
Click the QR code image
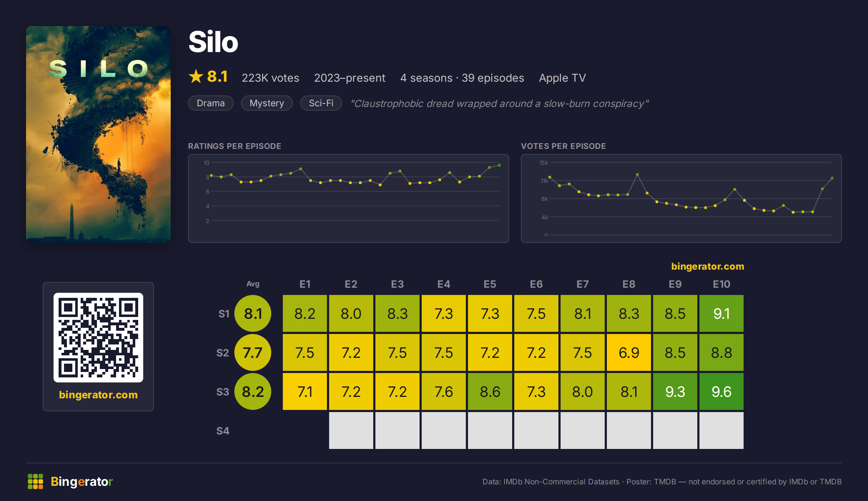(98, 337)
